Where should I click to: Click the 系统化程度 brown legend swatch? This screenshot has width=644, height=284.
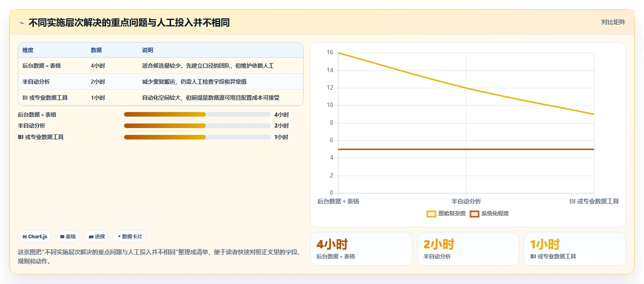point(474,214)
